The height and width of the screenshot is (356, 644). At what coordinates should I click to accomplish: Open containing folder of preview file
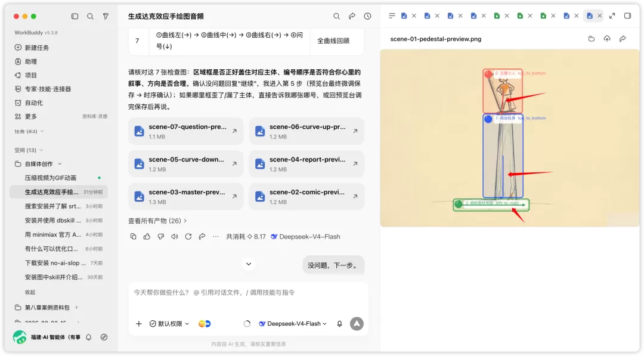[x=592, y=39]
